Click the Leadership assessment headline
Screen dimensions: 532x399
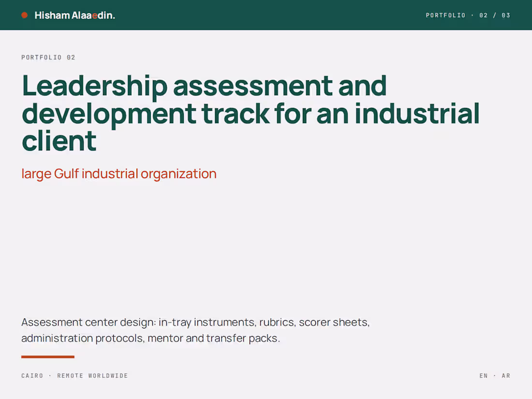tap(251, 113)
